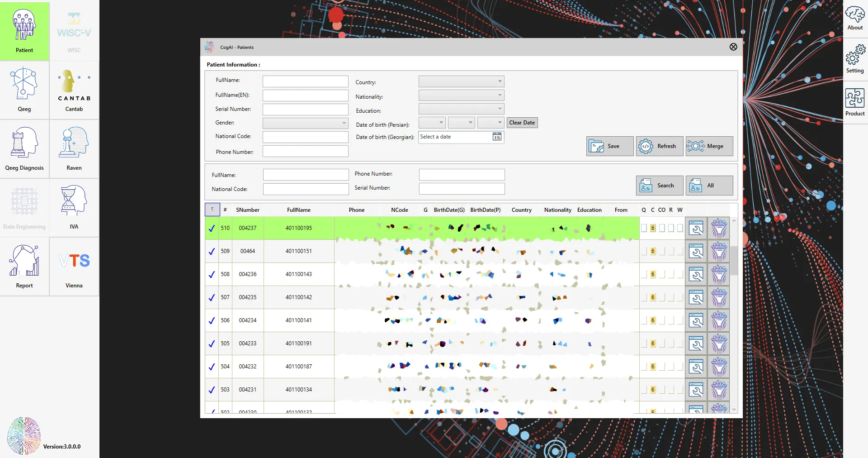Toggle the Q checkbox for row 510
This screenshot has width=868, height=458.
[644, 228]
